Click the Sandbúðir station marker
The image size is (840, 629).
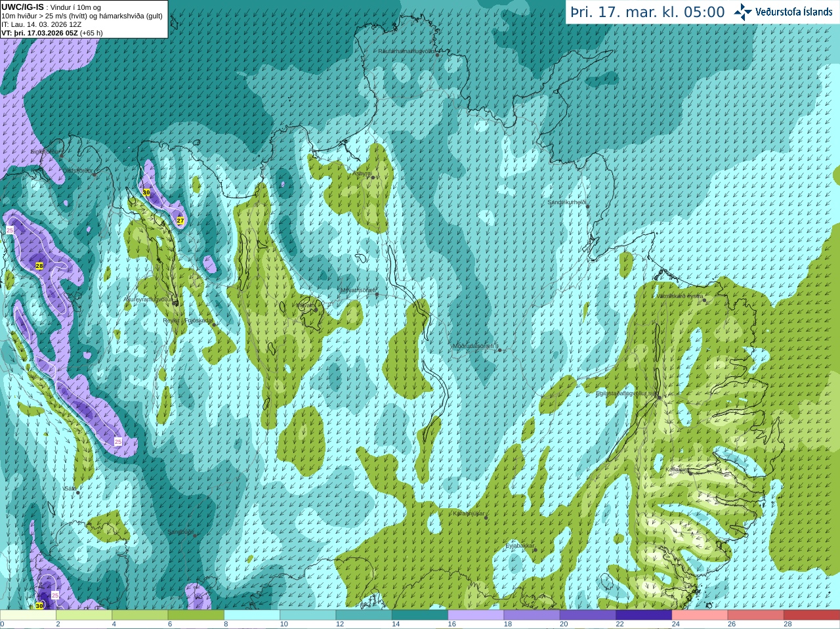click(195, 536)
